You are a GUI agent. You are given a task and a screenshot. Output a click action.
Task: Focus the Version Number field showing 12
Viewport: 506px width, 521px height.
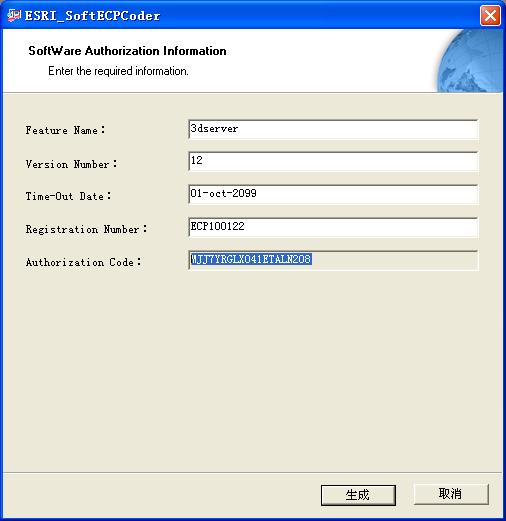pos(333,161)
